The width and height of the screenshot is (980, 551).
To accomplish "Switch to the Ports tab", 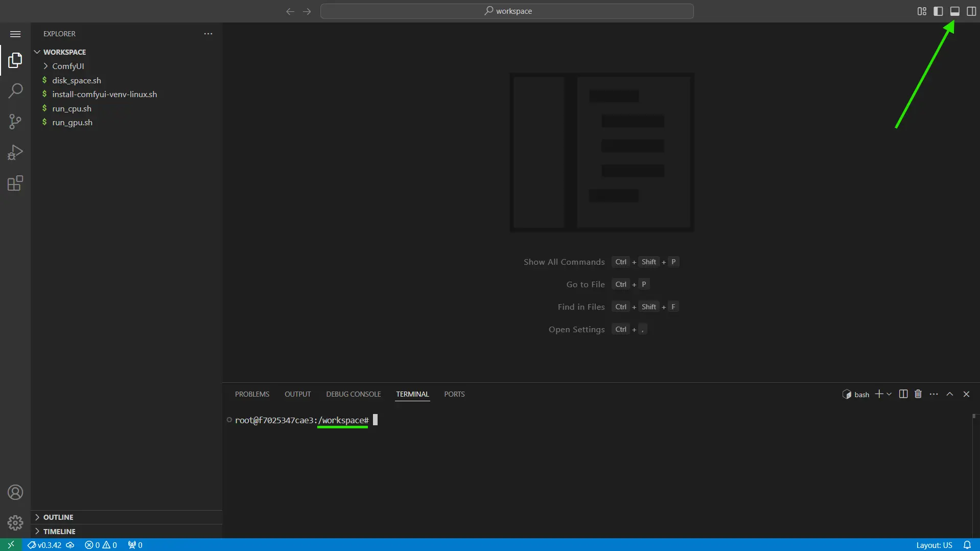I will tap(454, 394).
